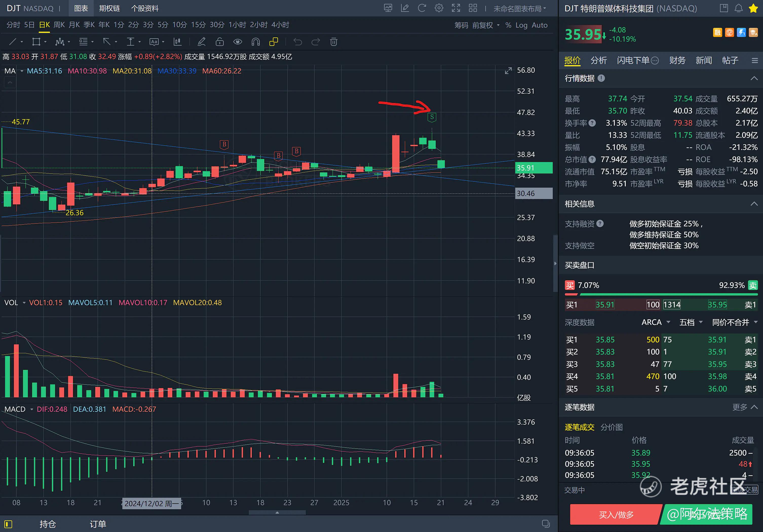Open the 帖子 tab in quote panel
Image resolution: width=763 pixels, height=532 pixels.
tap(730, 61)
